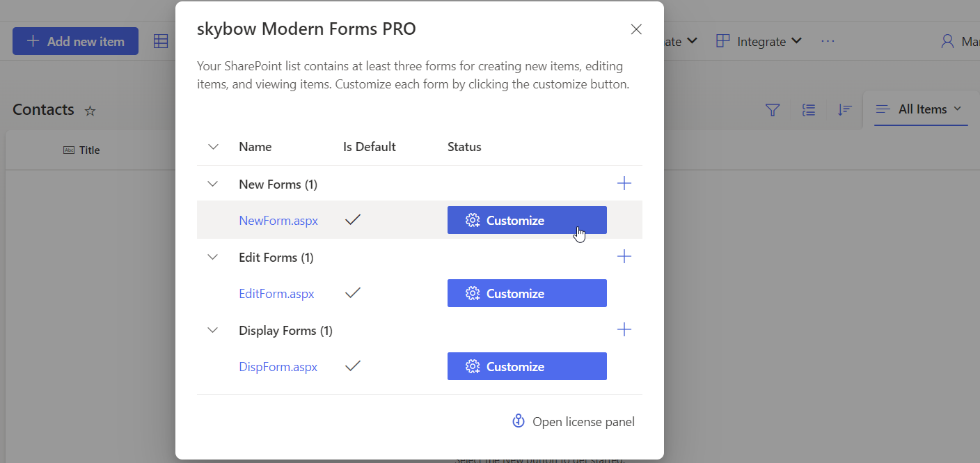
Task: Click the Contacts list title
Action: tap(43, 109)
